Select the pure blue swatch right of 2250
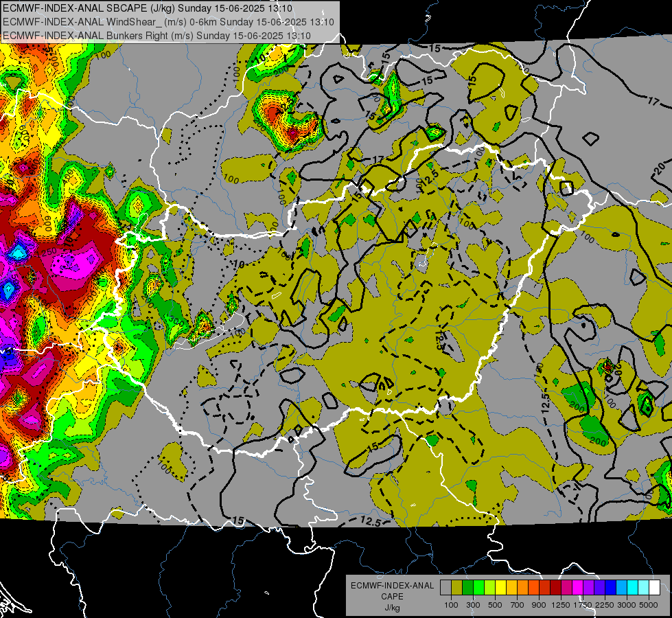This screenshot has width=672, height=618. pyautogui.click(x=610, y=588)
